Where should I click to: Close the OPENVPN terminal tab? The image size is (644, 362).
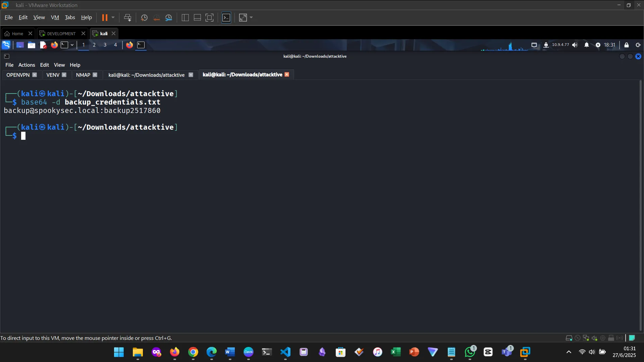(35, 75)
